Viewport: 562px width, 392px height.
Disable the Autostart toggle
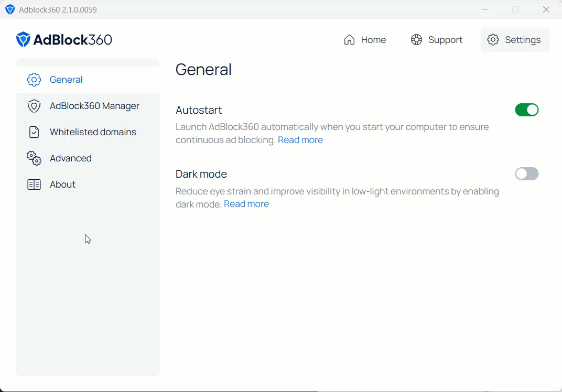[x=526, y=110]
